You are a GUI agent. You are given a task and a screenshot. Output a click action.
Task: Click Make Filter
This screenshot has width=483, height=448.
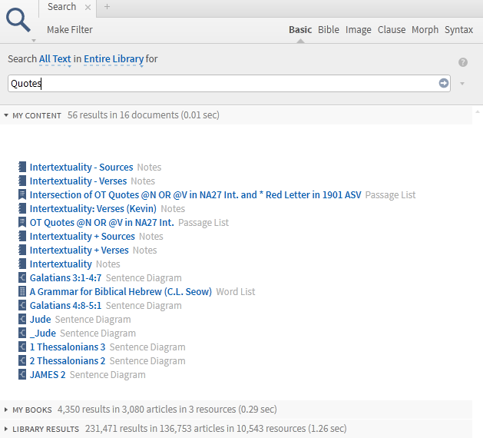coord(70,30)
